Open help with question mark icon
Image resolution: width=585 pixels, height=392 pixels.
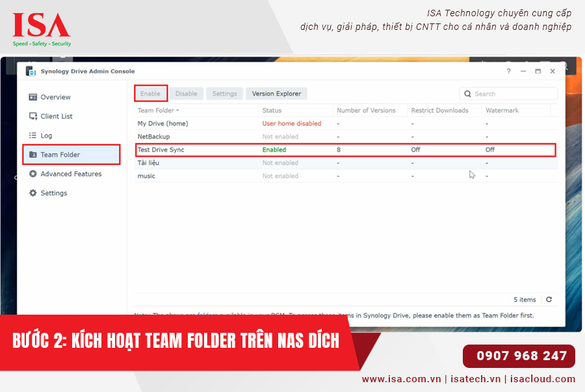pyautogui.click(x=508, y=72)
